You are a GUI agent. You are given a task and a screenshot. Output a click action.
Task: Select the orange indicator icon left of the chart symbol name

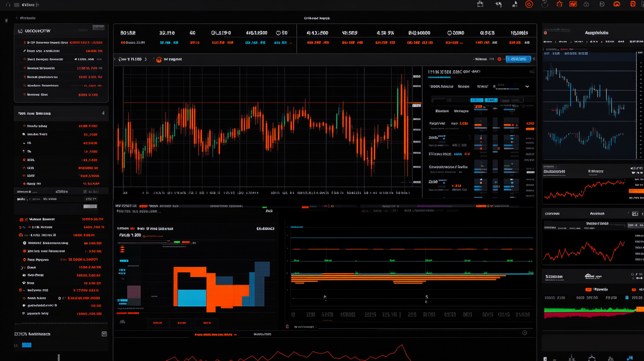(x=159, y=59)
